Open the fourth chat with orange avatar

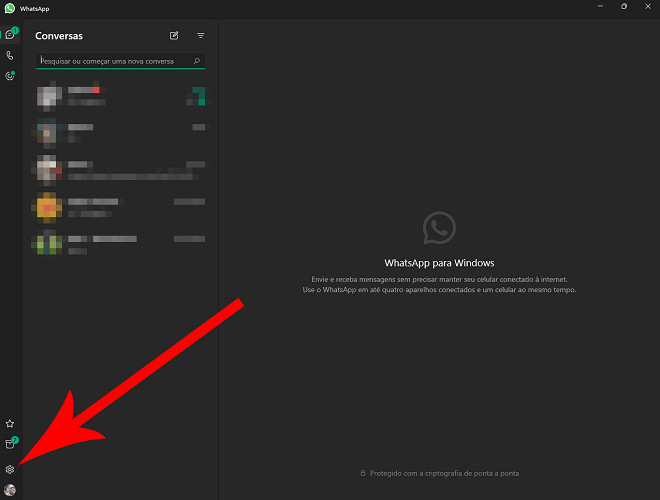point(120,207)
